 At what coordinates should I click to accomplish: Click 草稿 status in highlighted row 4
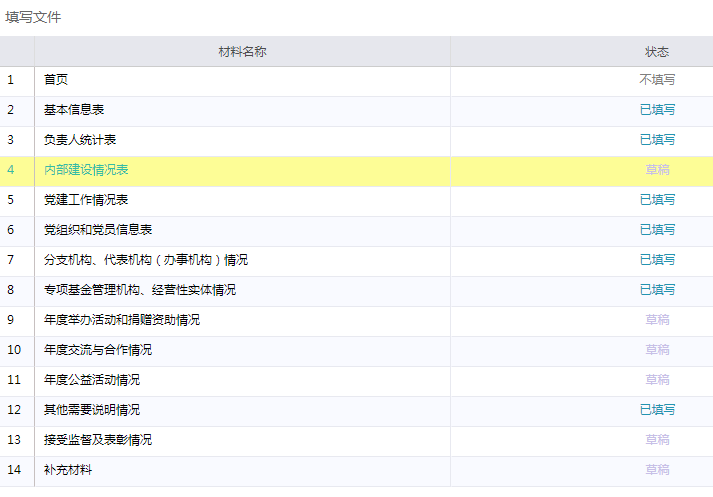[x=657, y=170]
